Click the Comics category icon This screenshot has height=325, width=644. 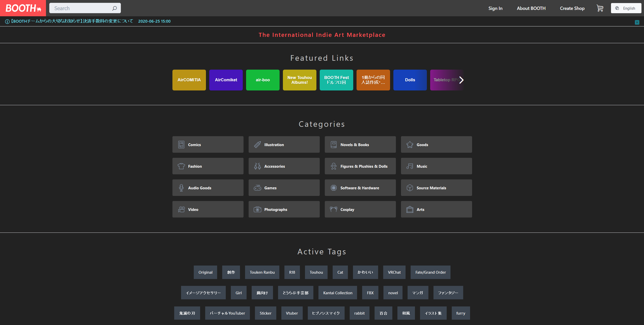click(x=181, y=145)
